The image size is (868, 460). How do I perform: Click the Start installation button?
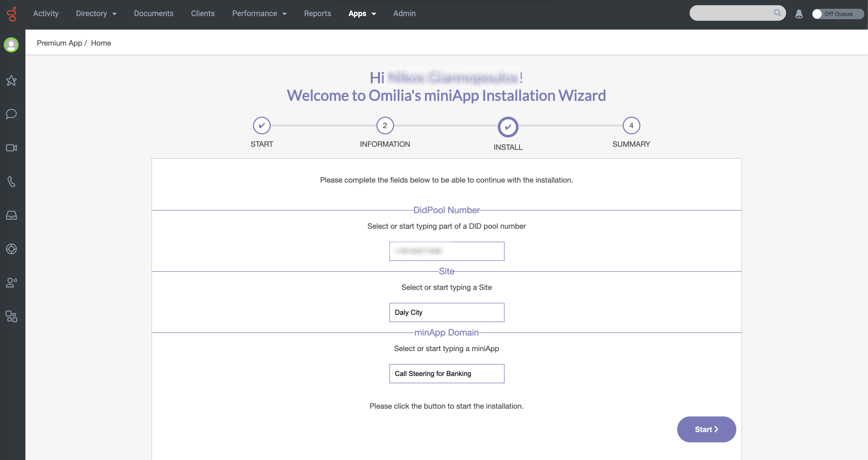706,429
